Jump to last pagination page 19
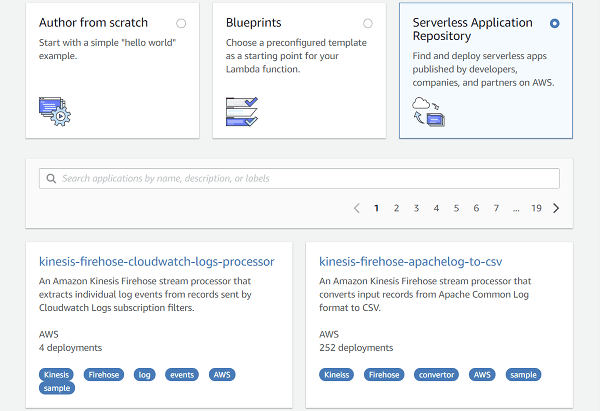The image size is (600, 411). click(x=536, y=208)
